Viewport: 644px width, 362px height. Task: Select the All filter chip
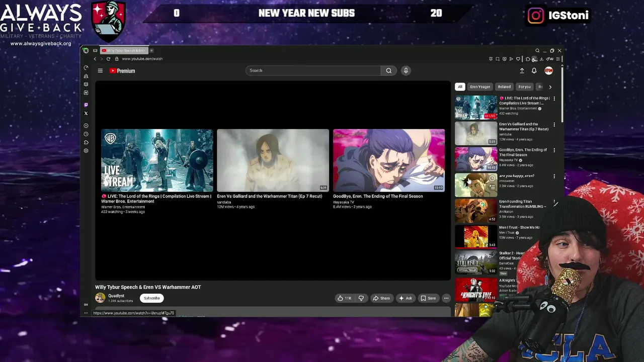point(460,87)
